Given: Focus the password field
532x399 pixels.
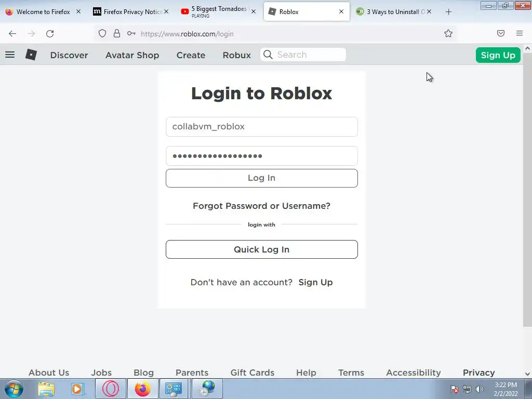Looking at the screenshot, I should click(262, 156).
